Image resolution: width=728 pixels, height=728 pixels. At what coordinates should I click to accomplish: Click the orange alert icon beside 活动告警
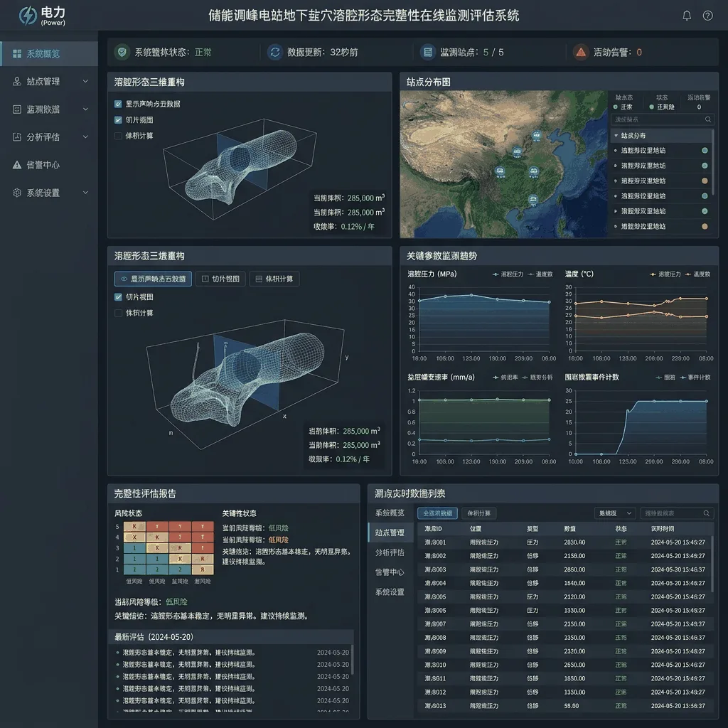pyautogui.click(x=581, y=52)
